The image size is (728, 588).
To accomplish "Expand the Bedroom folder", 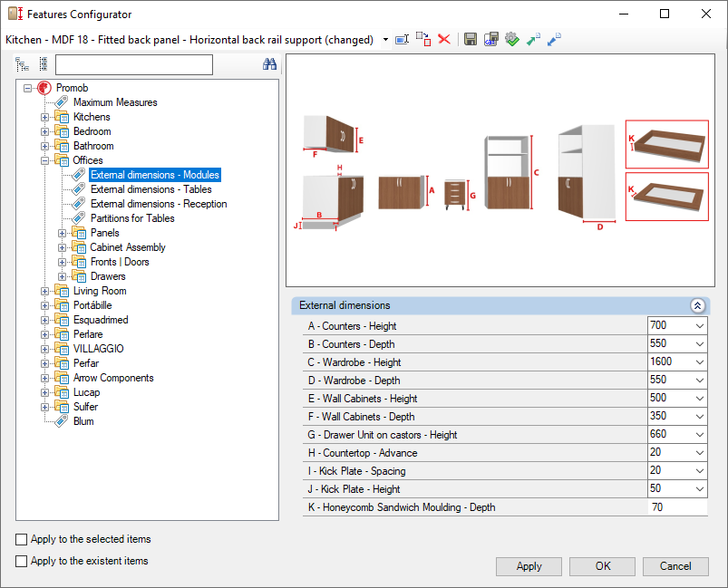I will click(x=45, y=131).
